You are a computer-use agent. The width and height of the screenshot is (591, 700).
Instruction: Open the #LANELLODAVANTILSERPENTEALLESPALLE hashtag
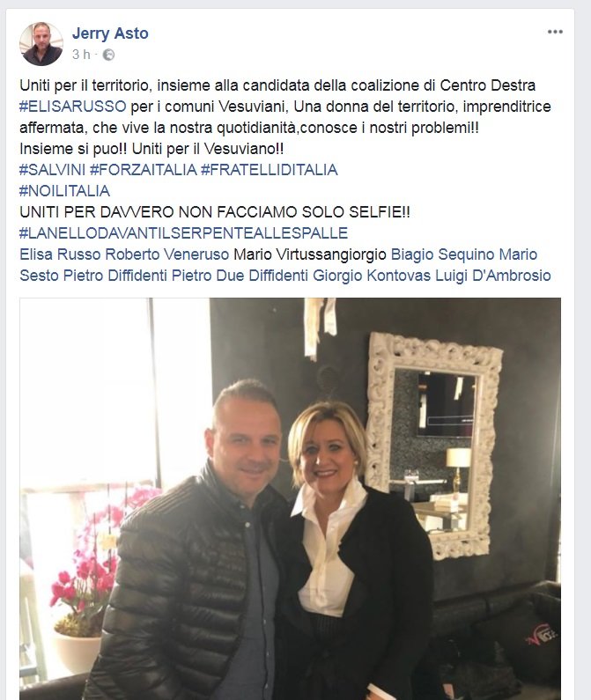(183, 233)
